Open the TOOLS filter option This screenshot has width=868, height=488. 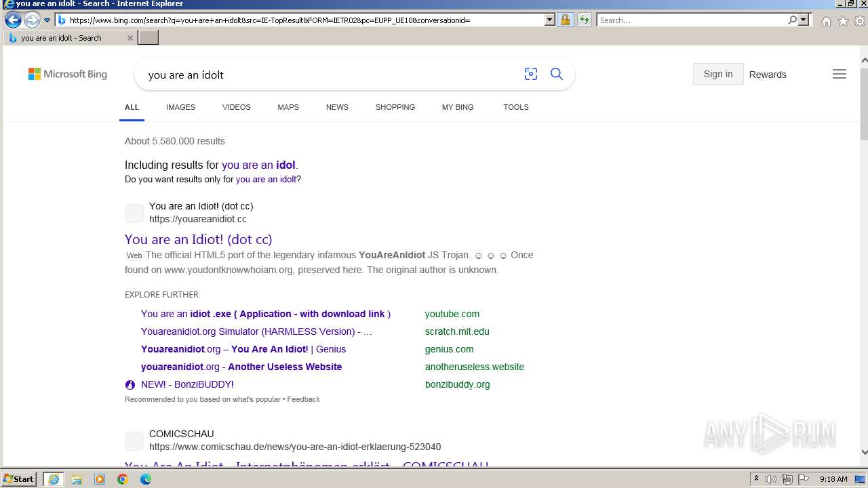tap(516, 107)
